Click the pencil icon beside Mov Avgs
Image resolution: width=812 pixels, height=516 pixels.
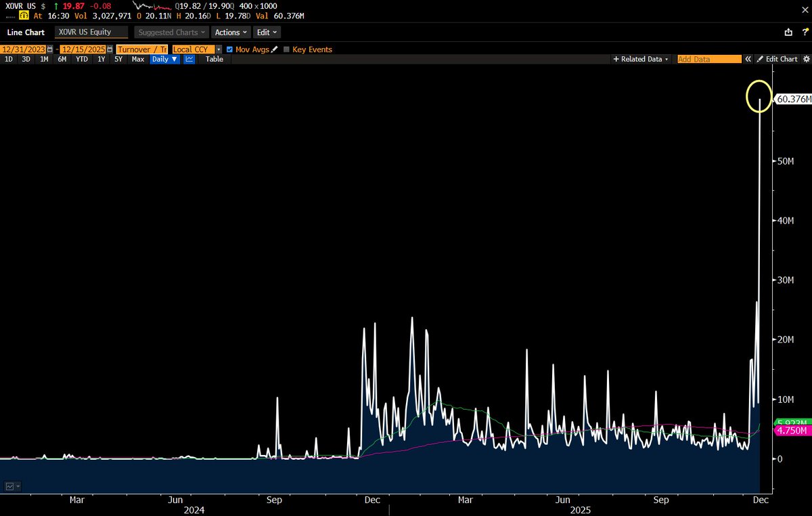point(275,49)
